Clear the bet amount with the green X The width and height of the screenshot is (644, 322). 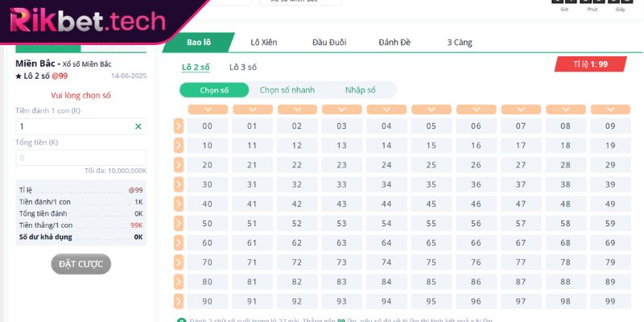[x=138, y=126]
